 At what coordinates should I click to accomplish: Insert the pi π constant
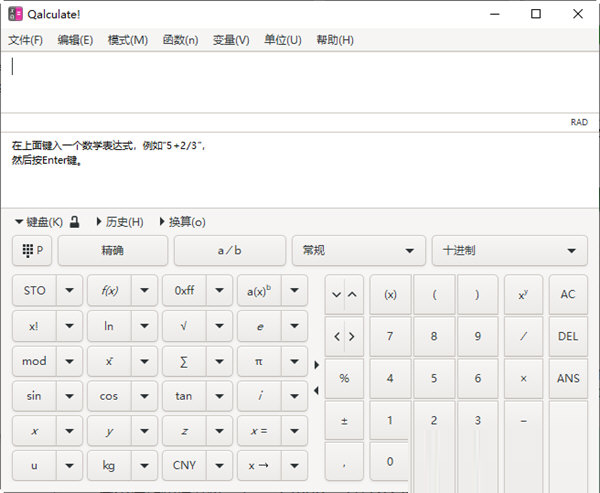coord(259,361)
